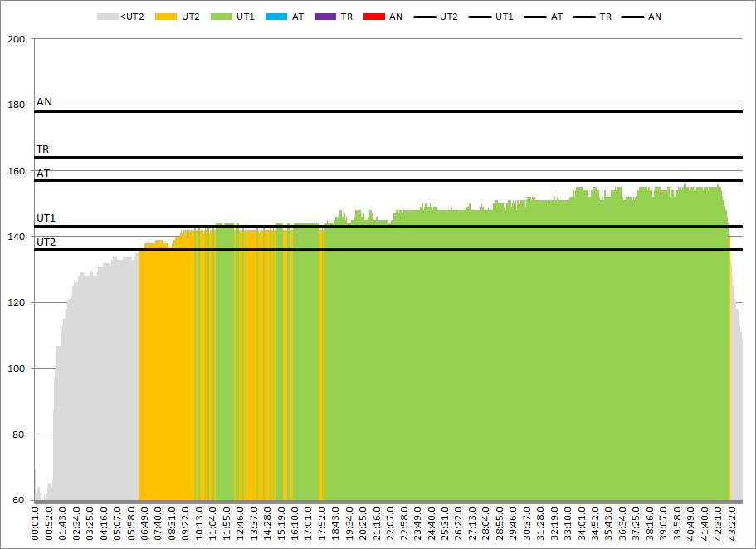Select the UT2 threshold label in the plot
Screen dimensions: 756x549
coord(46,243)
